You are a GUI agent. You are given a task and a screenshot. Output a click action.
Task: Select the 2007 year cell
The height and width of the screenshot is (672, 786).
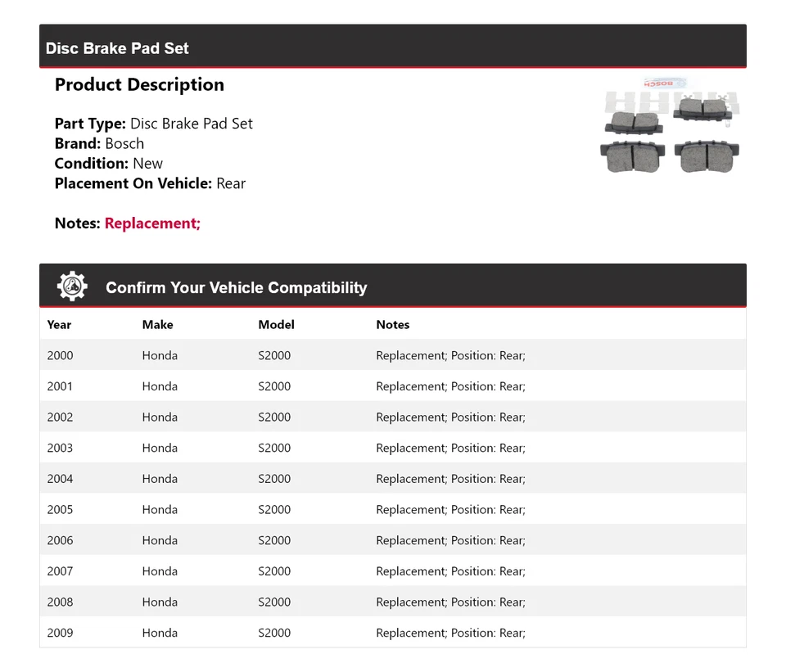point(60,571)
